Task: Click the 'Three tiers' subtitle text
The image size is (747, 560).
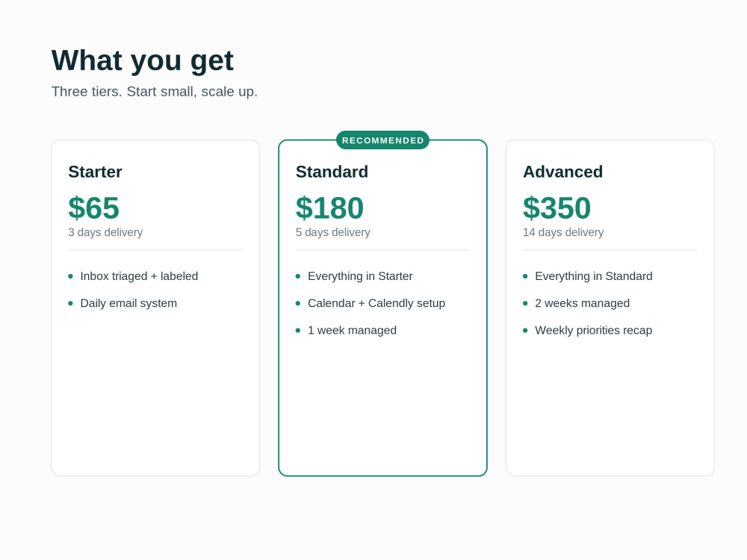Action: point(155,91)
